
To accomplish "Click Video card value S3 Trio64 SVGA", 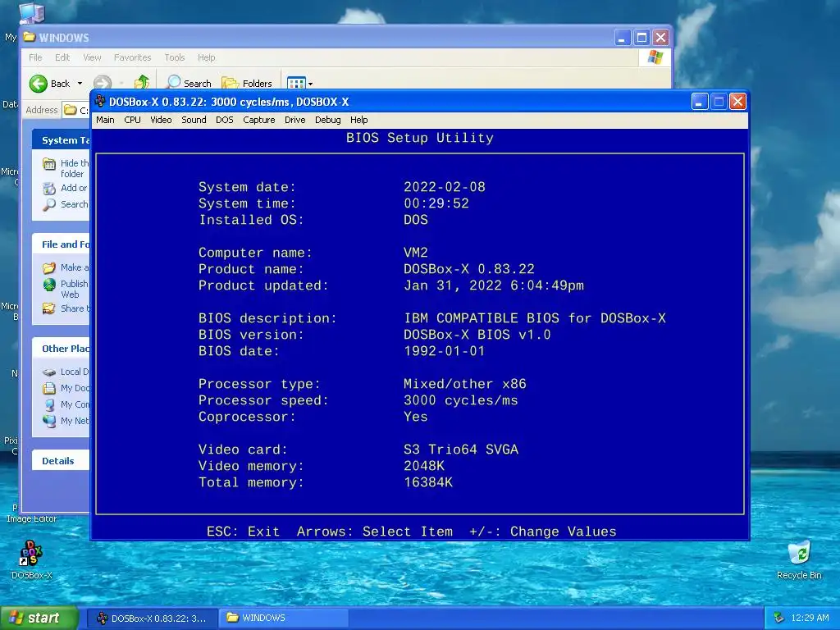I will click(x=461, y=450).
